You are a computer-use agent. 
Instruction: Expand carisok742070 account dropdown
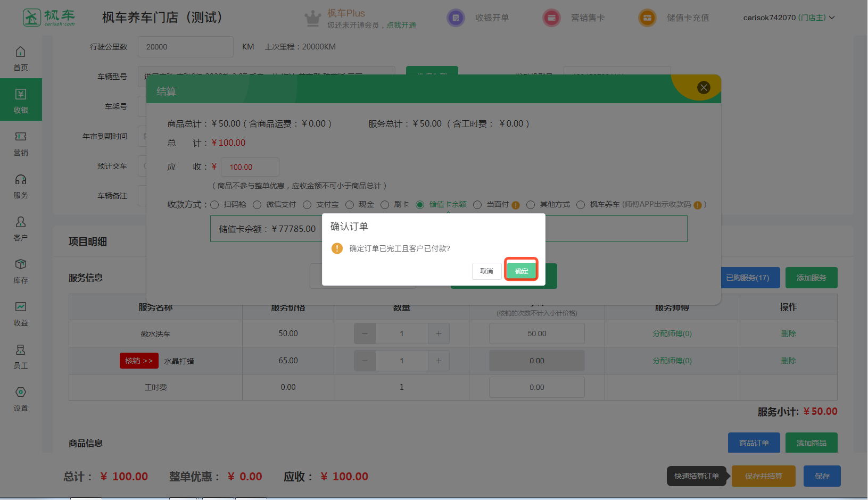coord(789,18)
